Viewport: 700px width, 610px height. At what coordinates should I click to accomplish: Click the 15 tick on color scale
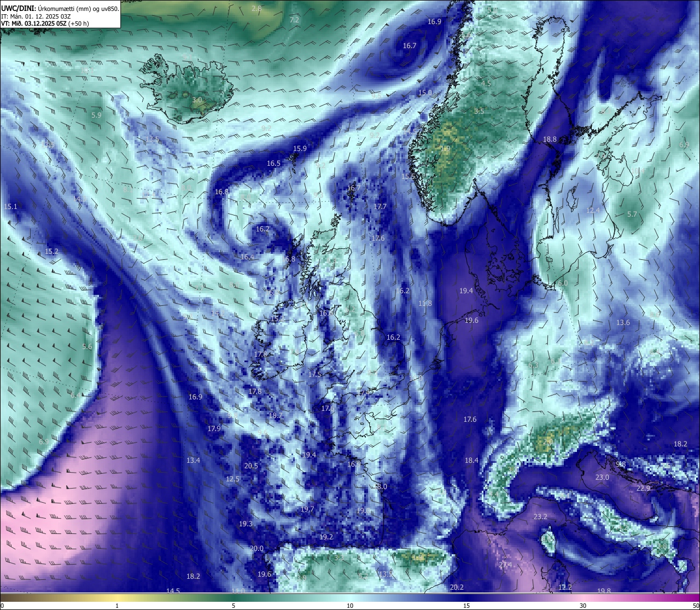466,606
